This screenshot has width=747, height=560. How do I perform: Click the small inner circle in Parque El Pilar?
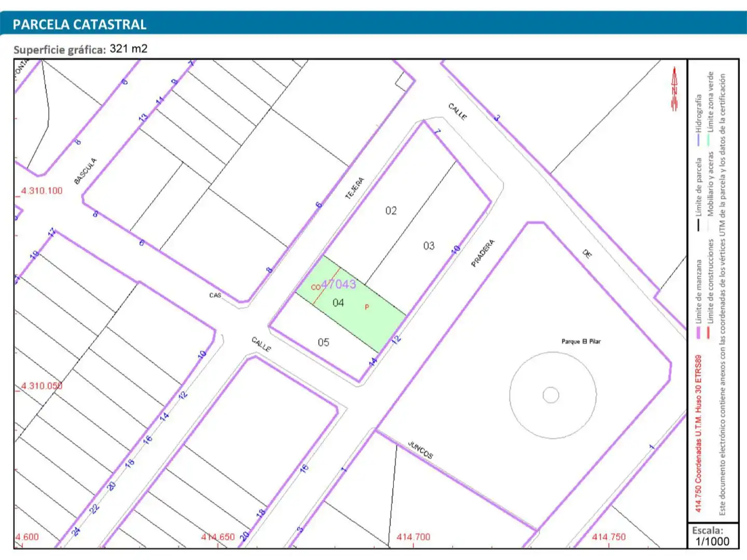tap(551, 395)
